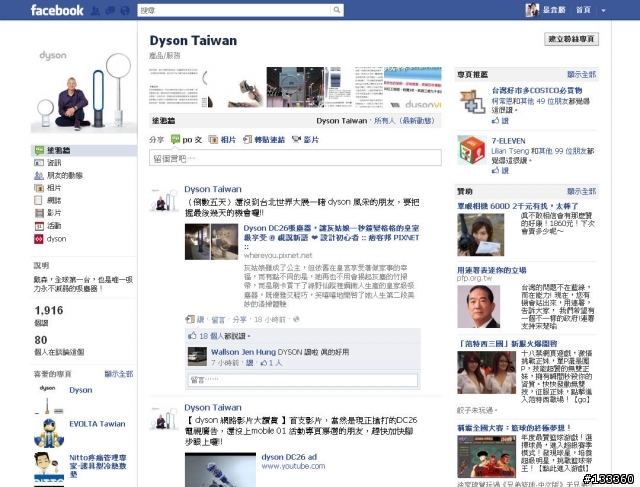Open friend requests icon in top bar
The image size is (640, 487).
click(95, 11)
